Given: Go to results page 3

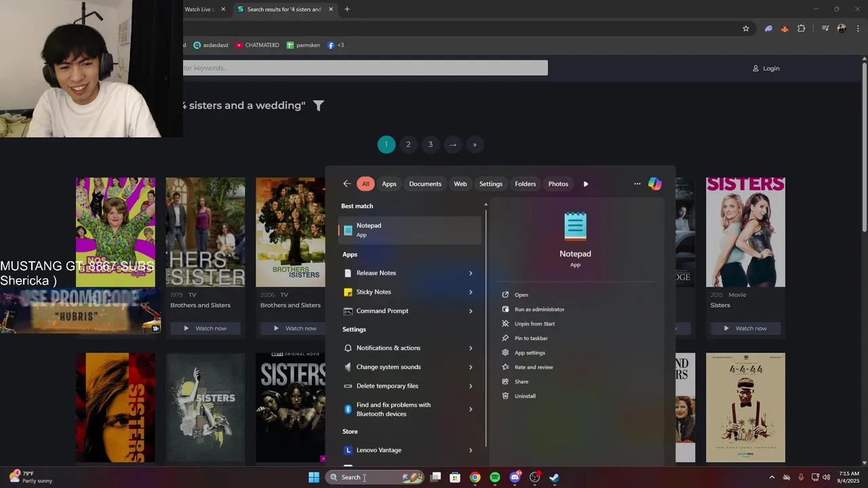Looking at the screenshot, I should pos(430,144).
